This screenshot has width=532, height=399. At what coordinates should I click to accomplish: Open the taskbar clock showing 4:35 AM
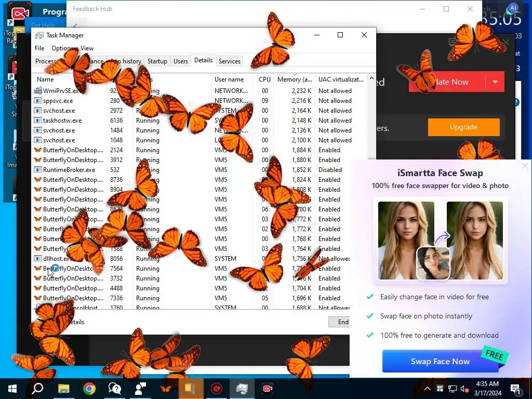point(487,389)
